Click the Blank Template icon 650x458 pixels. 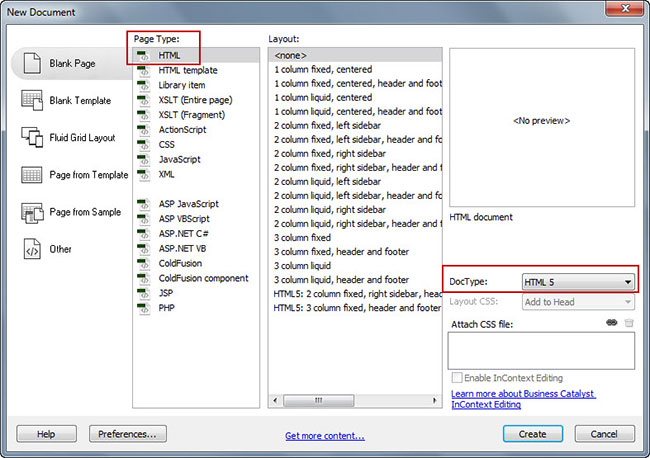click(x=32, y=100)
